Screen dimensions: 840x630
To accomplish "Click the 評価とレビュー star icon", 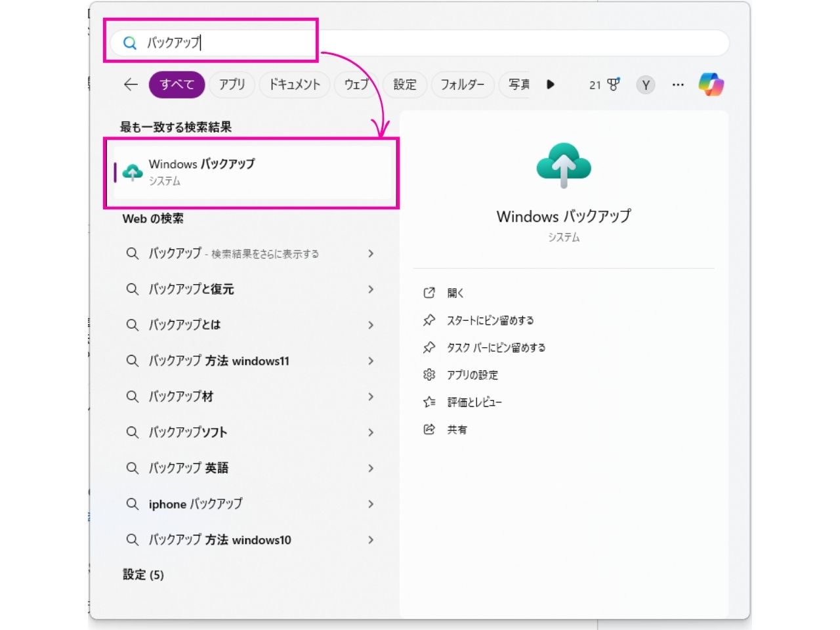I will point(430,402).
